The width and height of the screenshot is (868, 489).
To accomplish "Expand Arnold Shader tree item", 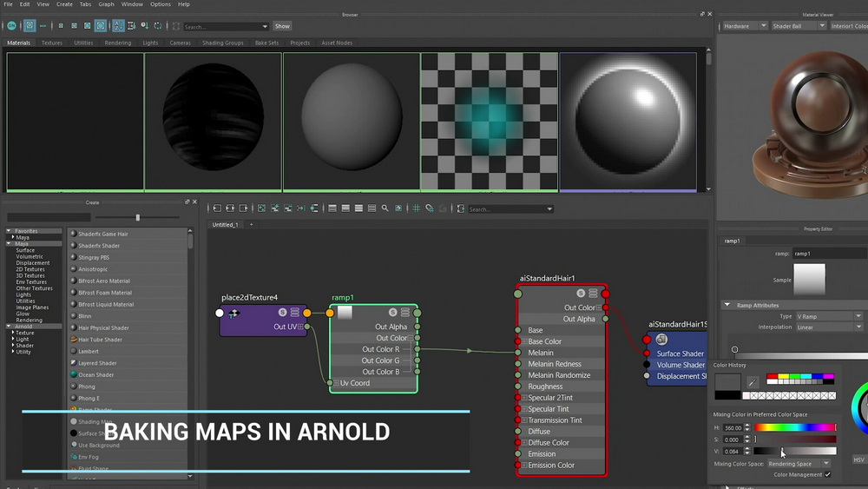I will (13, 345).
